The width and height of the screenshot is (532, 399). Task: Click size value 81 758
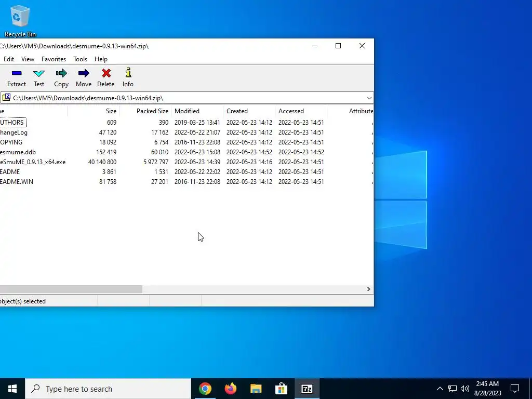coord(108,181)
